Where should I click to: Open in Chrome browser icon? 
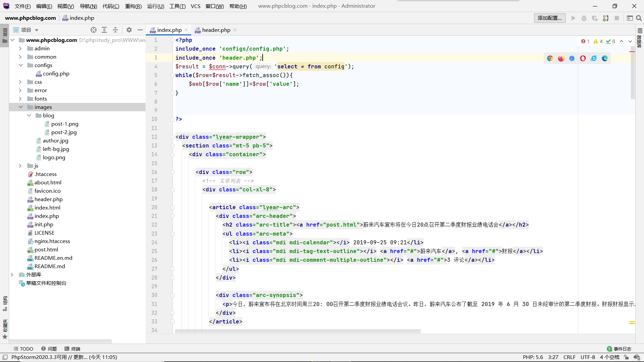pos(550,58)
